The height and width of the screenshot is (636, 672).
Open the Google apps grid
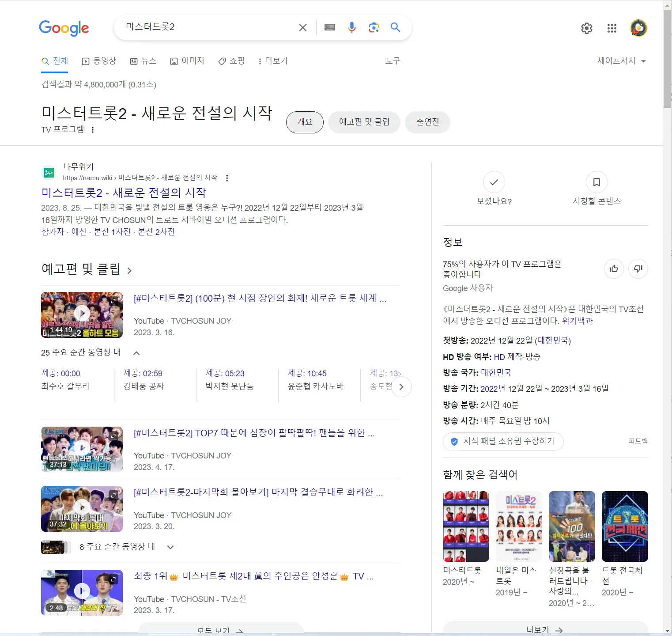click(x=612, y=28)
